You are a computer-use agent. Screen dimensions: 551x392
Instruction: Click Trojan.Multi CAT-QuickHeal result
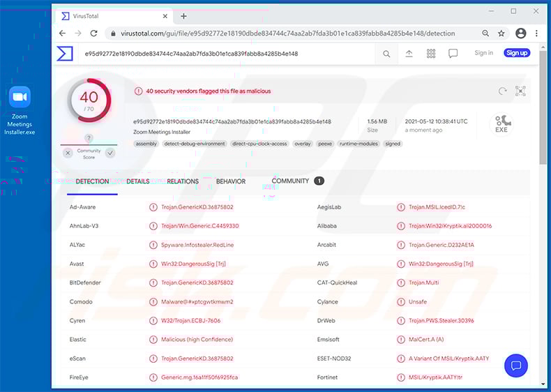coord(423,282)
